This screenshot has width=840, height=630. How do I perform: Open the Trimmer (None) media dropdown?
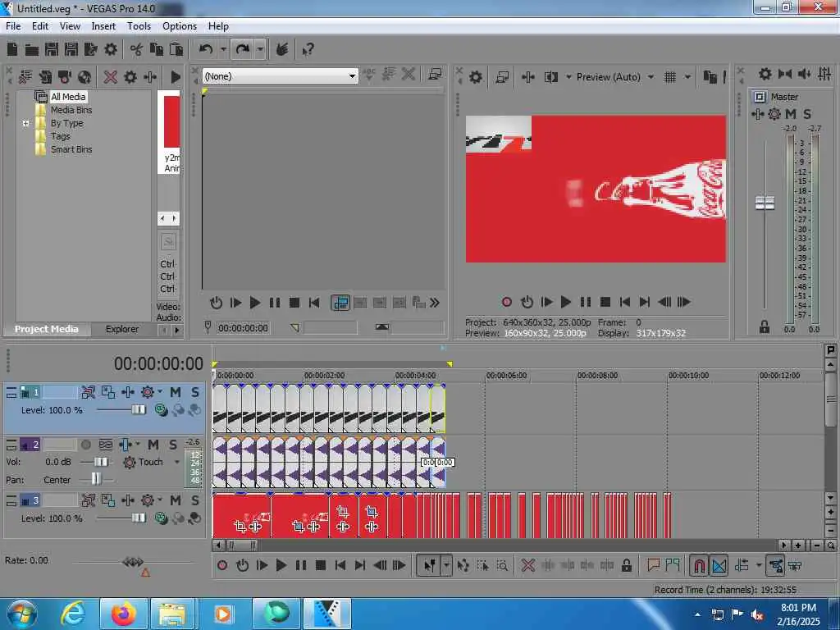pyautogui.click(x=281, y=76)
